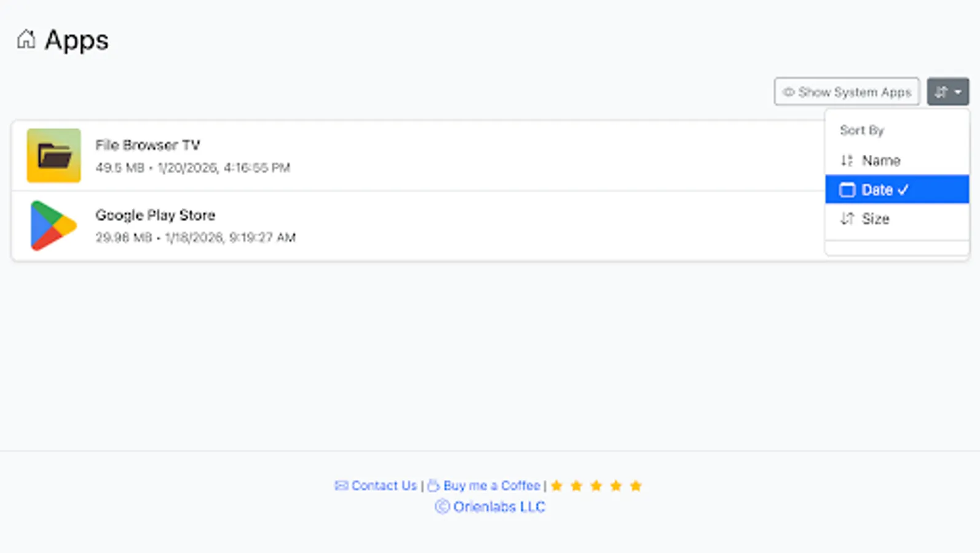The height and width of the screenshot is (553, 980).
Task: Click the 49.5 MB size and date text
Action: pyautogui.click(x=192, y=168)
